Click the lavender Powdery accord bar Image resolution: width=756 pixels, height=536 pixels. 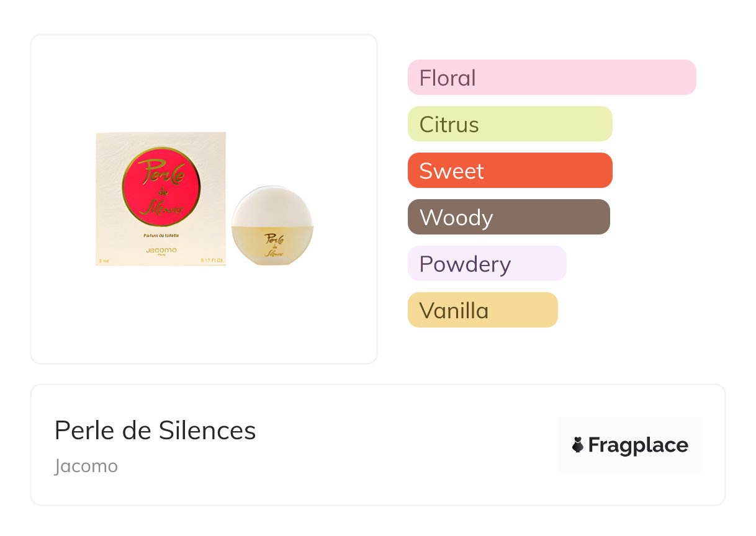pos(487,264)
